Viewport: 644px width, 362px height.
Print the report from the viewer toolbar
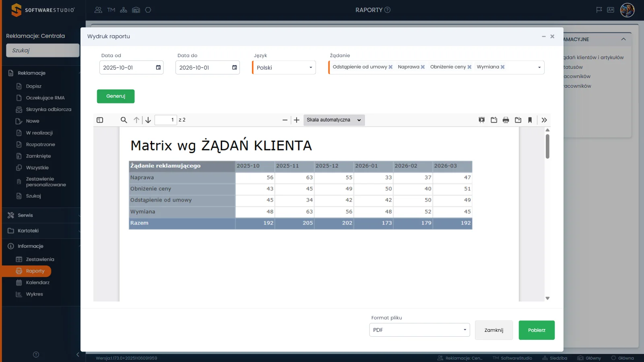coord(506,120)
